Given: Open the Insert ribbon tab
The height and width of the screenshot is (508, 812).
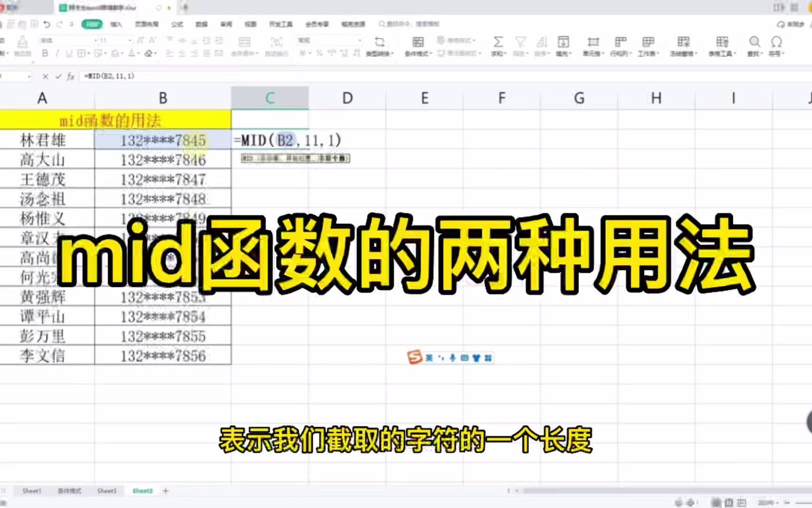Looking at the screenshot, I should (116, 24).
